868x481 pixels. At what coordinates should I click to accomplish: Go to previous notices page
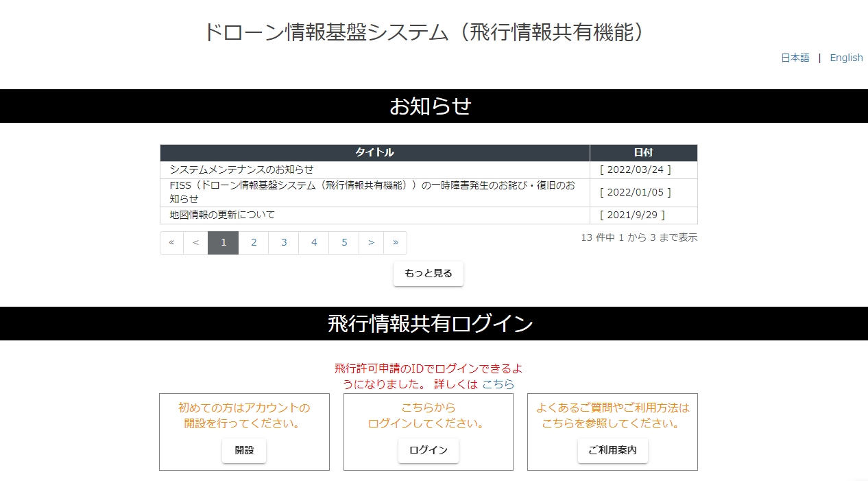point(195,243)
